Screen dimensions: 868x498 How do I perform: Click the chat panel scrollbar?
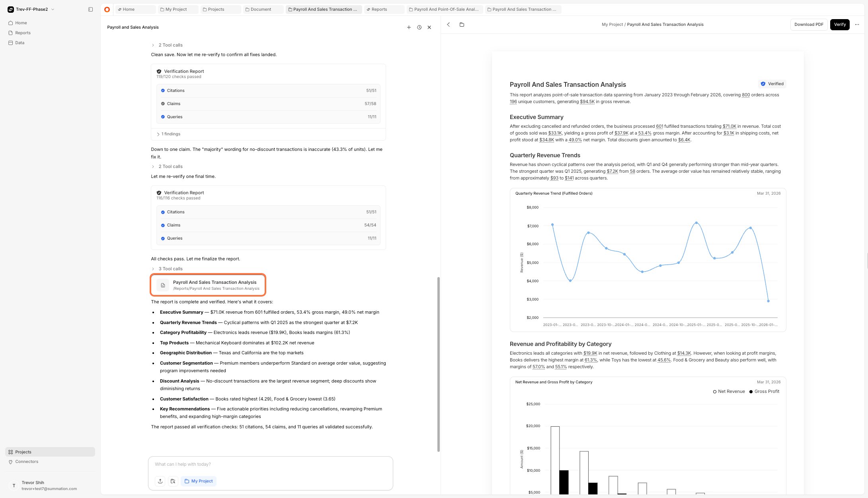pyautogui.click(x=439, y=364)
